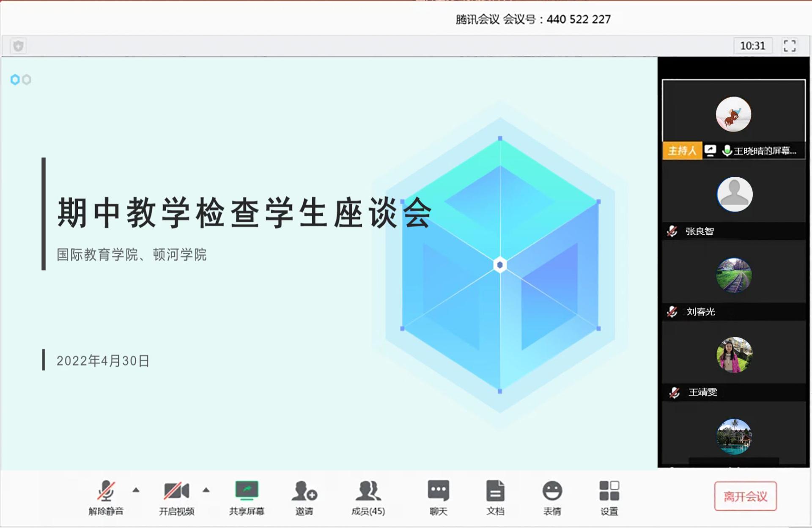Screen dimensions: 812x528
Task: Open the emoji reactions (表情)
Action: (552, 498)
